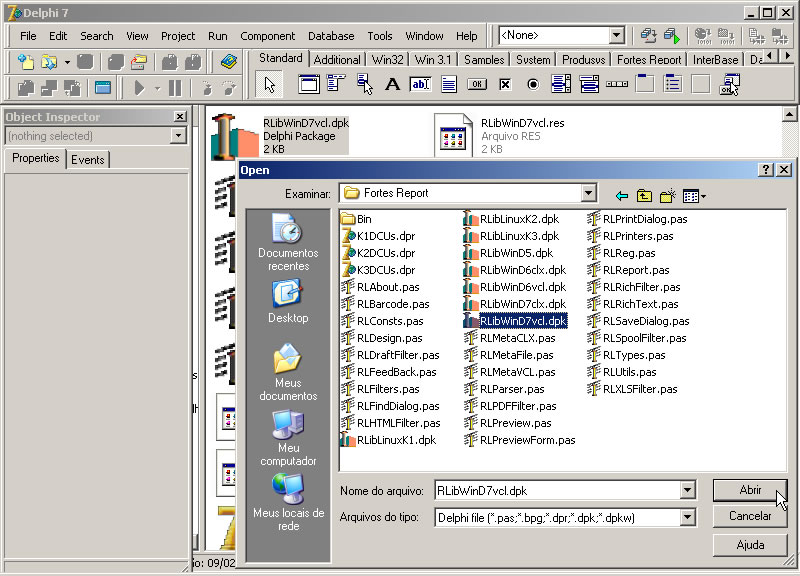Open the Component menu
Screen dimensions: 800x576
point(268,35)
